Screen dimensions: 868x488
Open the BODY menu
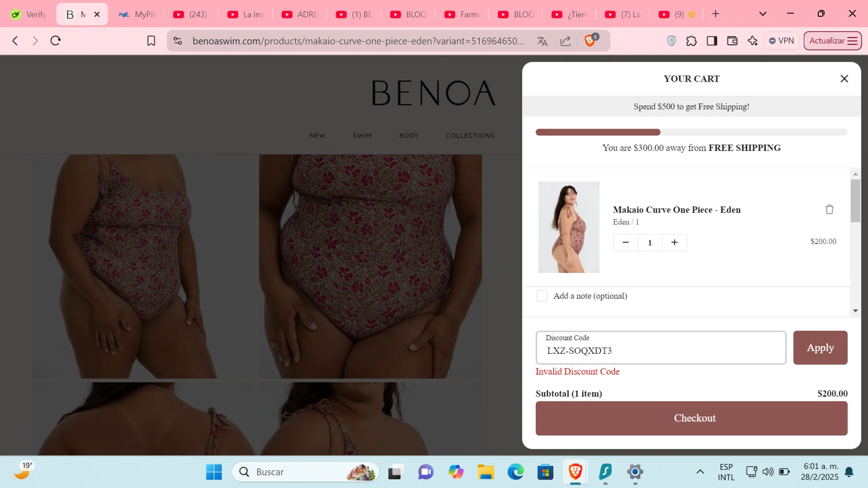(409, 136)
